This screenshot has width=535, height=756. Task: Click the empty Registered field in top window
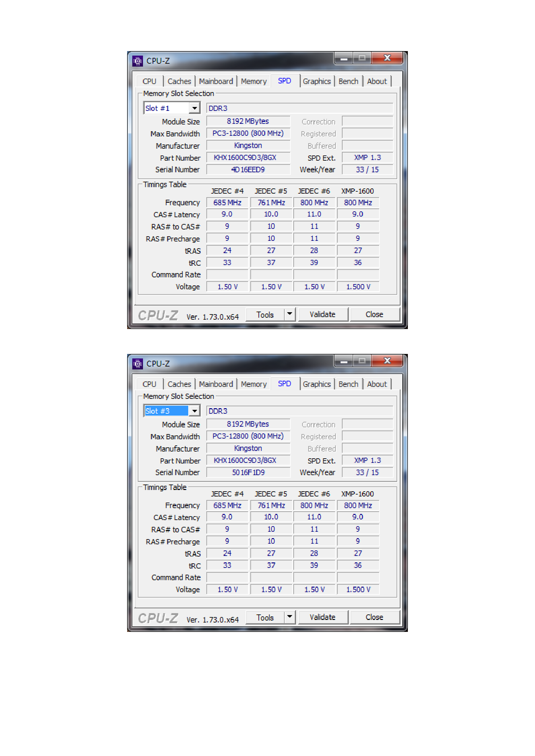368,133
